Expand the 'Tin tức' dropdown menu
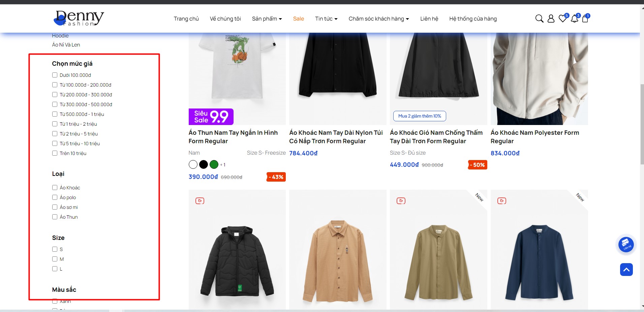The width and height of the screenshot is (644, 312). click(x=326, y=19)
